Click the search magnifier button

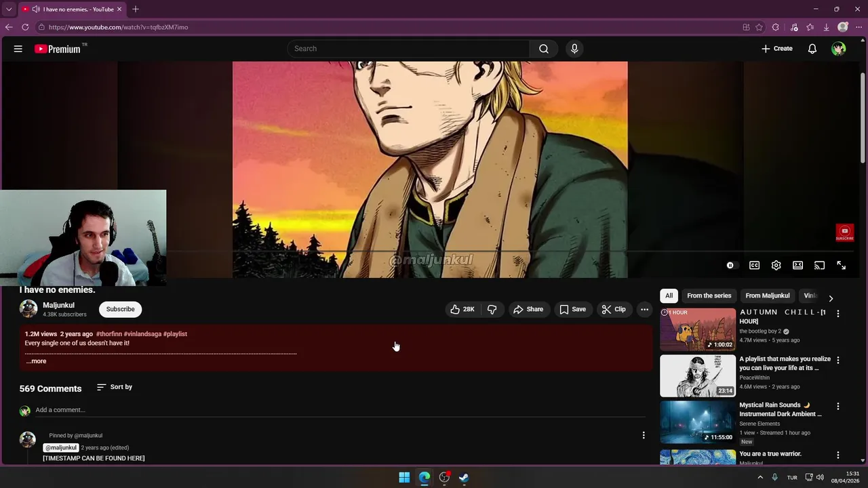point(544,49)
